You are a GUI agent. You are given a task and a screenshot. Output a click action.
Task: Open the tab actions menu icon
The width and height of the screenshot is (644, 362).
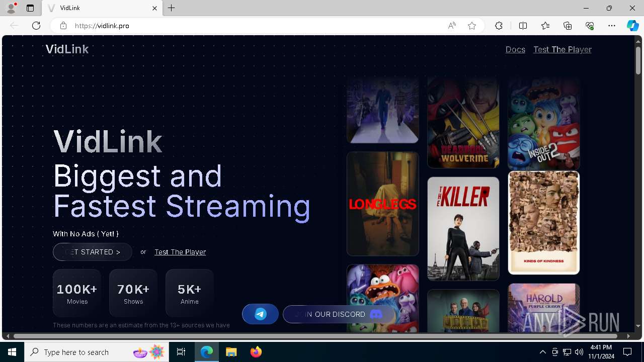[30, 8]
